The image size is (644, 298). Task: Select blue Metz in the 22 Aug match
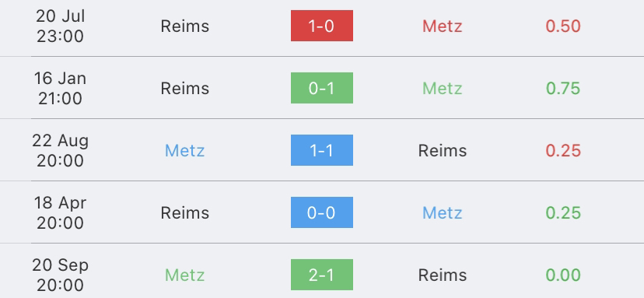click(x=185, y=150)
